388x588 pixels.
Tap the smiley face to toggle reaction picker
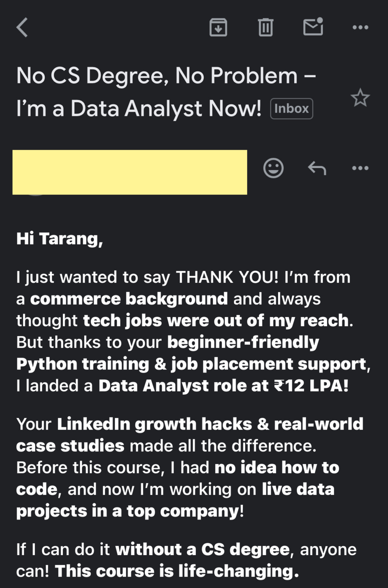click(273, 168)
